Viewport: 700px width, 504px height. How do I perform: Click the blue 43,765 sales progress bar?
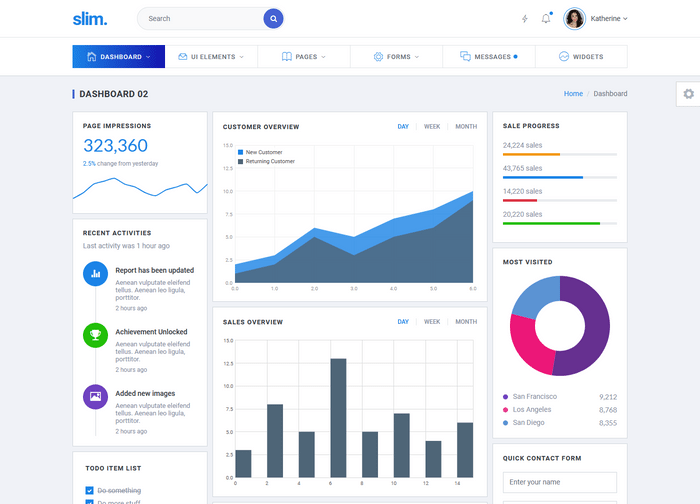point(543,178)
